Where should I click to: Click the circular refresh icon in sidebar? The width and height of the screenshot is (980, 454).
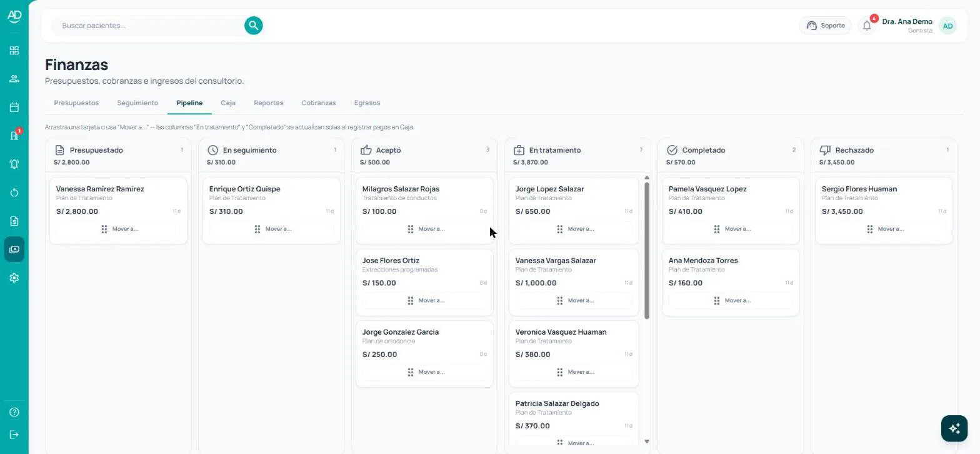pyautogui.click(x=14, y=193)
